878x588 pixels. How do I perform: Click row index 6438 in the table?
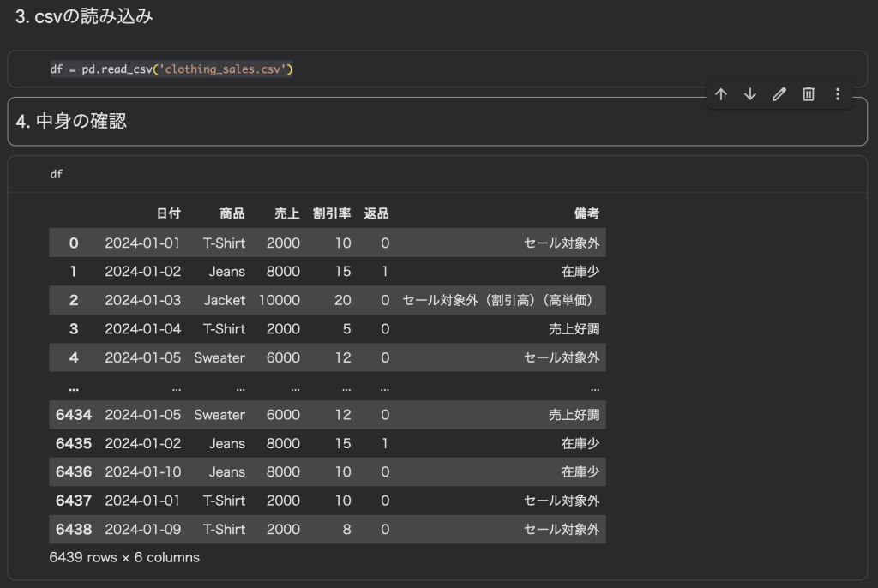pos(73,530)
